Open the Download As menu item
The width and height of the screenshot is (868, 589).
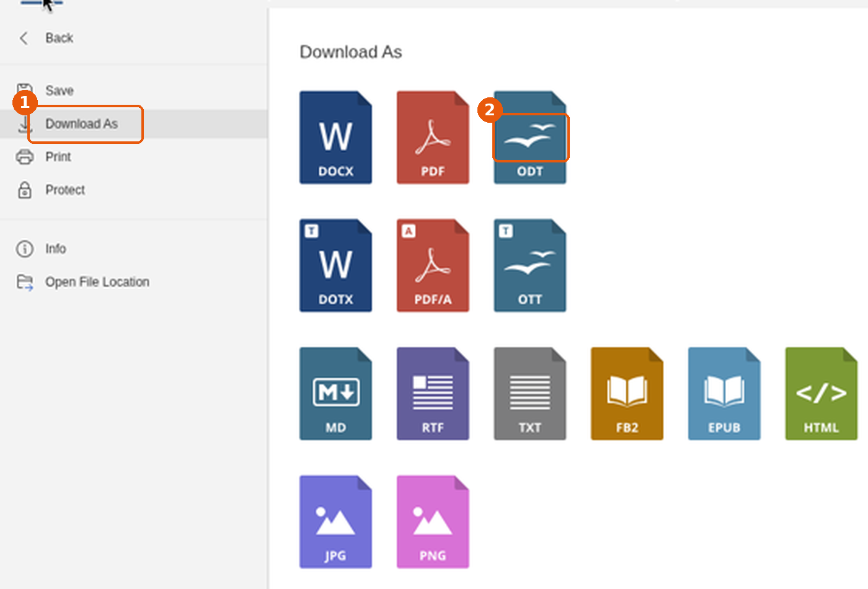134,124
